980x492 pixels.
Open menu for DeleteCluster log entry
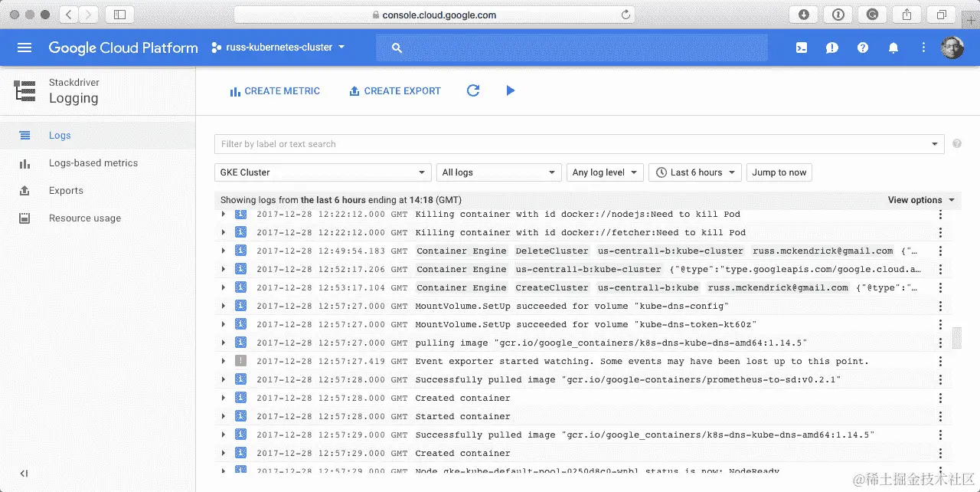pos(940,251)
